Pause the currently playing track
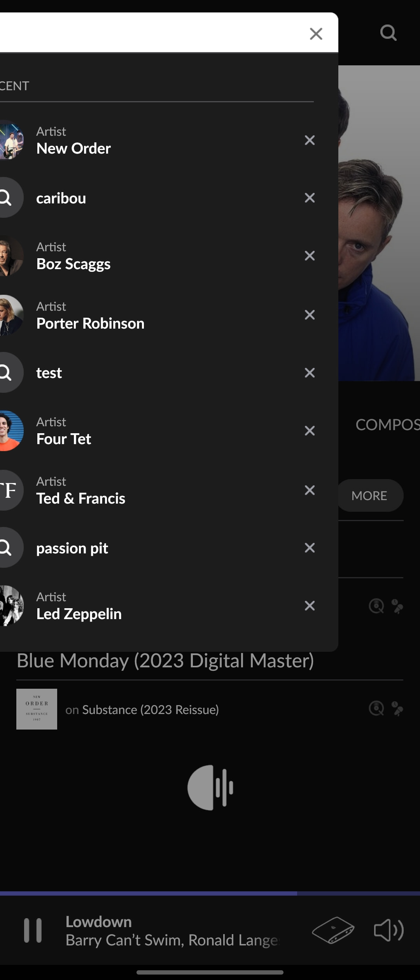The image size is (420, 980). click(33, 931)
